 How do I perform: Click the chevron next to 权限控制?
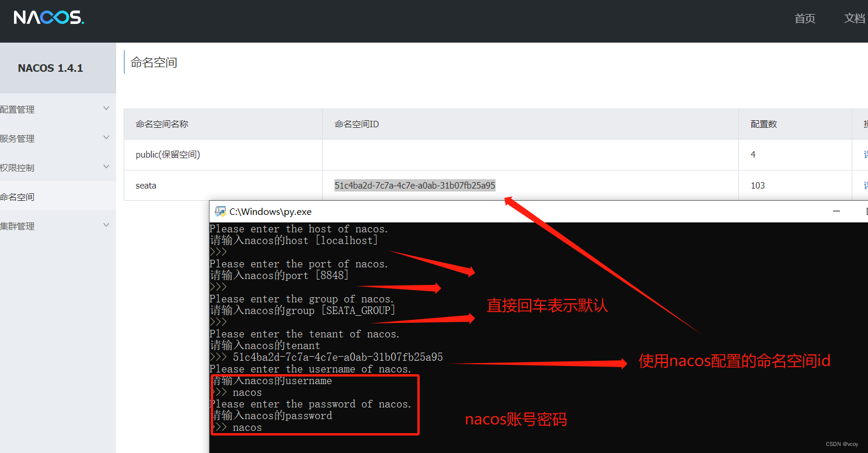pos(106,166)
